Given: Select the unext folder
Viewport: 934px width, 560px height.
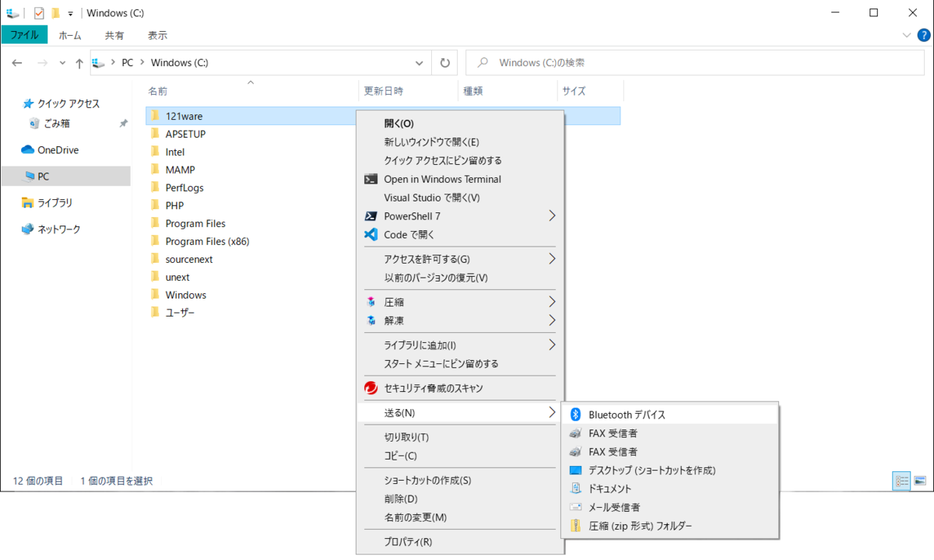Looking at the screenshot, I should (177, 277).
